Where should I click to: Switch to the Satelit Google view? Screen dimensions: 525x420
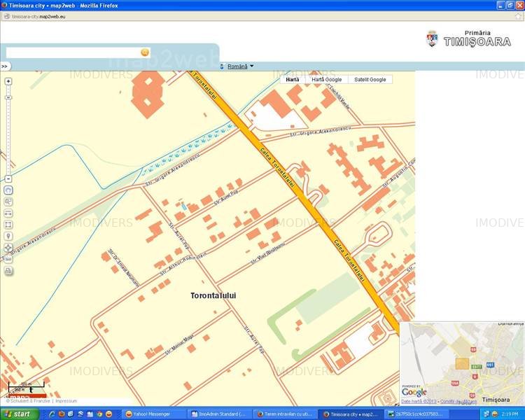370,80
